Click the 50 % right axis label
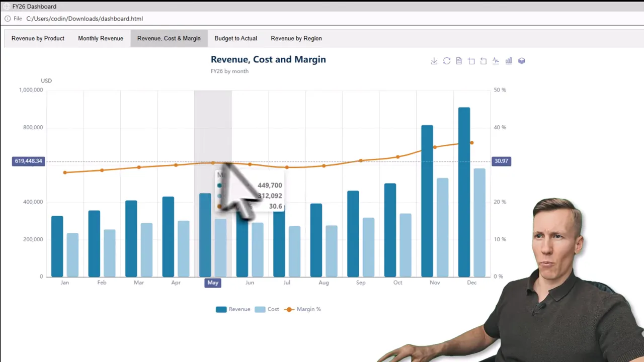644x362 pixels. click(x=500, y=90)
